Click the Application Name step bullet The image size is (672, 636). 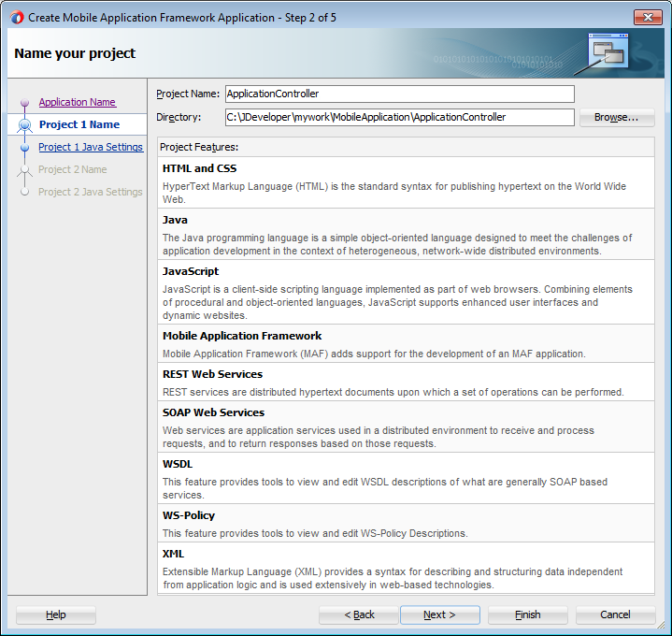[25, 102]
